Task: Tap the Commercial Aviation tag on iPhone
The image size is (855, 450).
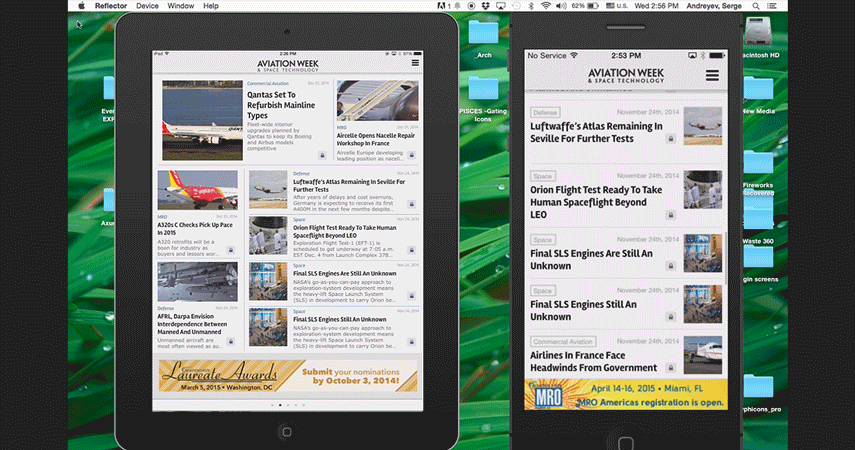Action: pyautogui.click(x=563, y=341)
